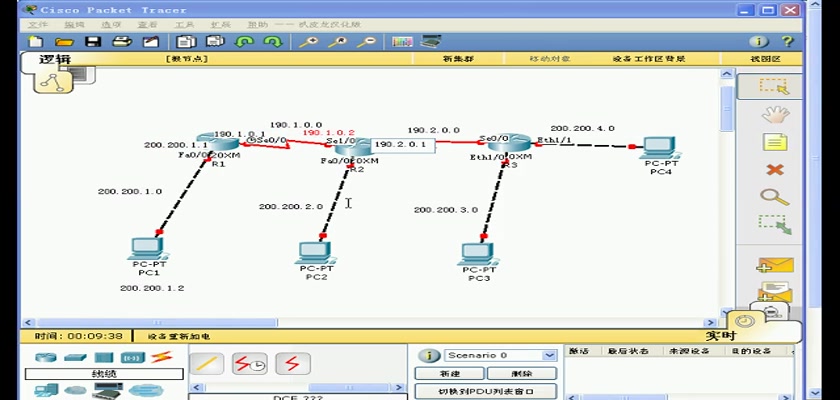Choose the Connections lightning category icon
The height and width of the screenshot is (400, 840).
(x=161, y=357)
